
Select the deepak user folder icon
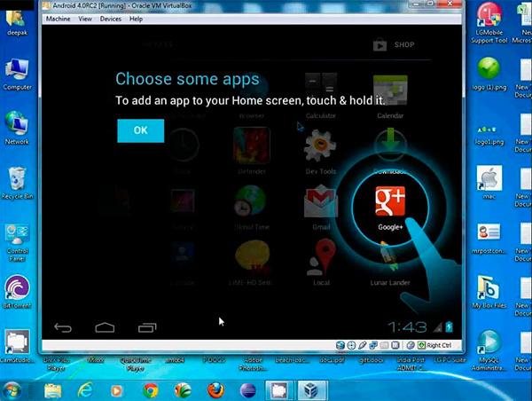(16, 23)
